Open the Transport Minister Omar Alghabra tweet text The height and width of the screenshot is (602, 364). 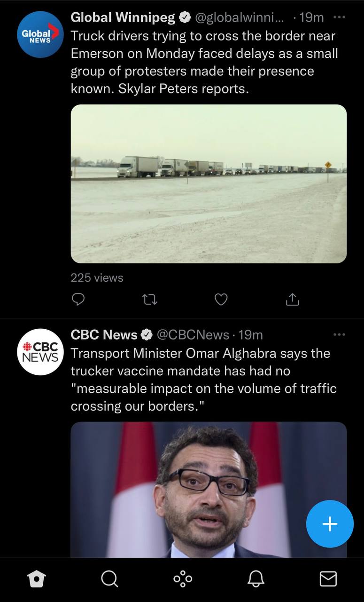(x=204, y=379)
